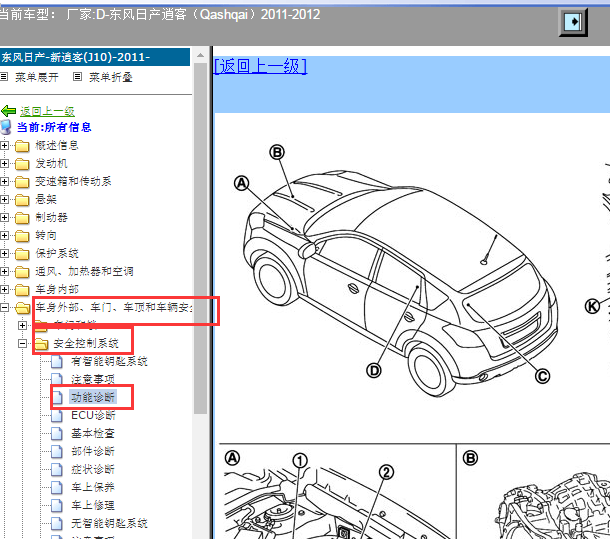Viewport: 610px width, 539px height.
Task: Click 菜单展开 to expand all menus
Action: 37,77
